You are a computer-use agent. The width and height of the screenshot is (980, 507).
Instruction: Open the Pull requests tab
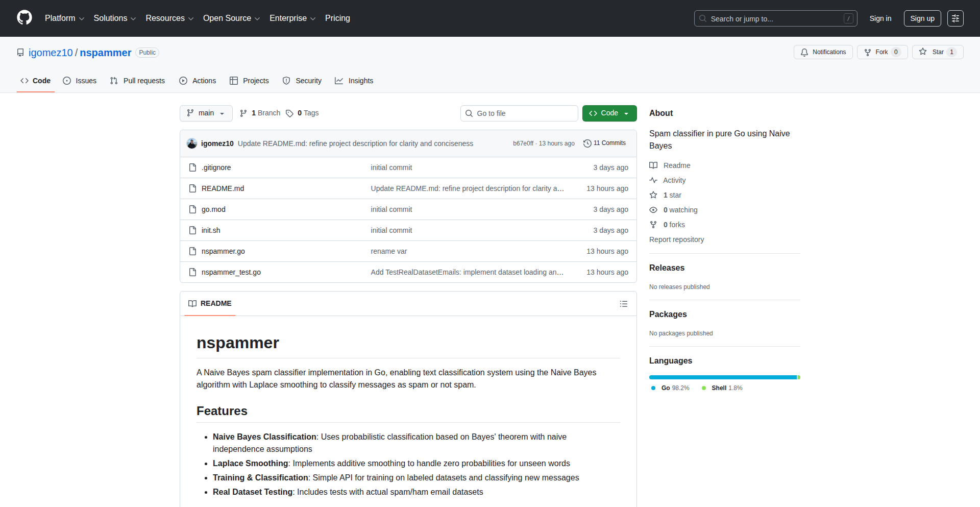point(138,81)
